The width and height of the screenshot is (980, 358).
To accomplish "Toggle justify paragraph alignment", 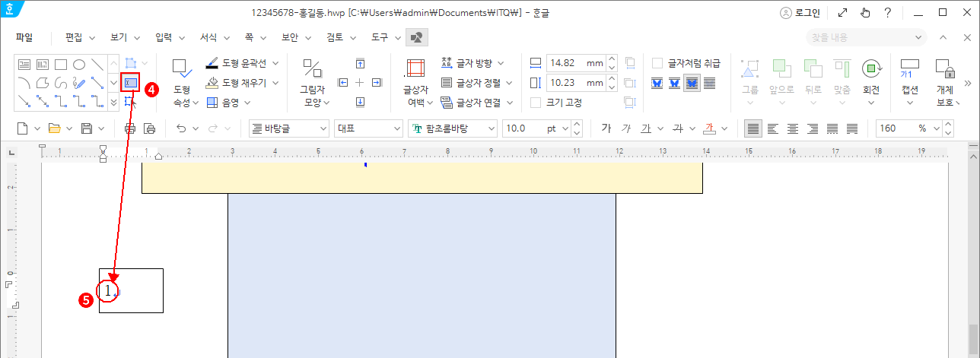I will (x=752, y=128).
